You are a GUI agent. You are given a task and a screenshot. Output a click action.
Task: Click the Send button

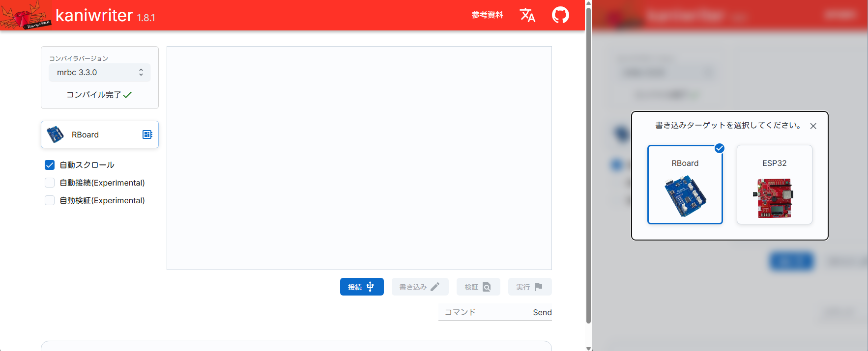pyautogui.click(x=542, y=312)
